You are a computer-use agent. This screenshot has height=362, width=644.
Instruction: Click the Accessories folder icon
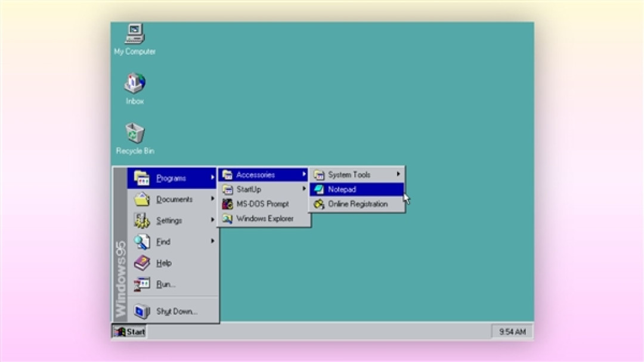pyautogui.click(x=228, y=175)
